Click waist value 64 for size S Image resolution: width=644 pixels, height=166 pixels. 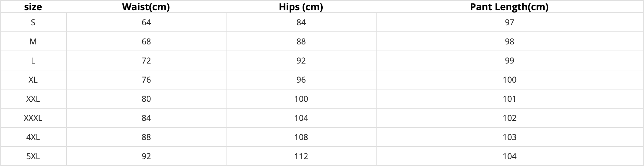coord(146,23)
